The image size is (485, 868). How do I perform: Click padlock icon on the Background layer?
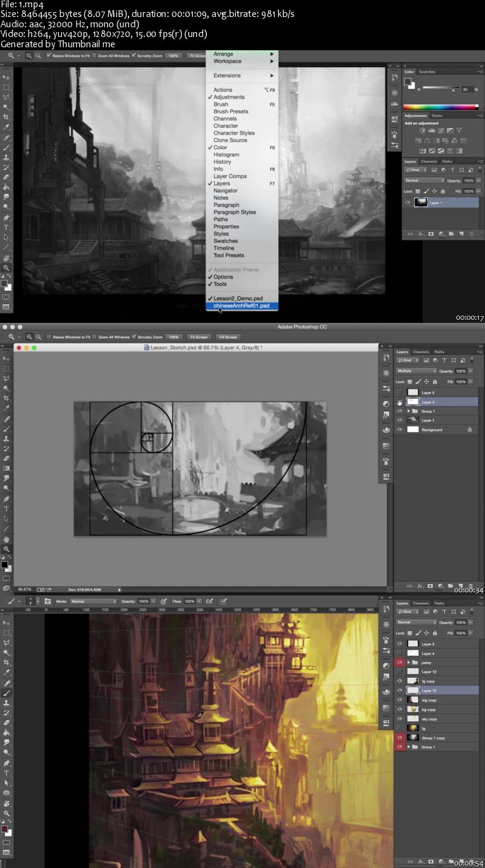469,429
